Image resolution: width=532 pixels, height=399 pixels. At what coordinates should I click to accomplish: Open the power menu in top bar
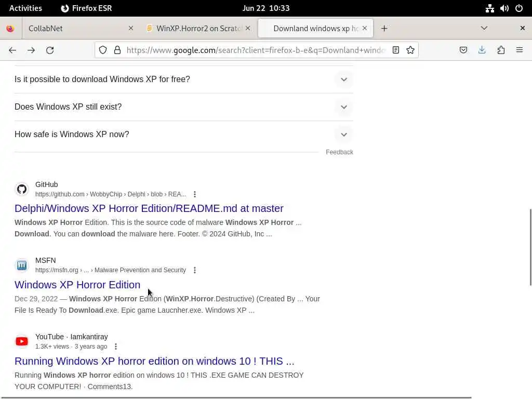click(519, 8)
